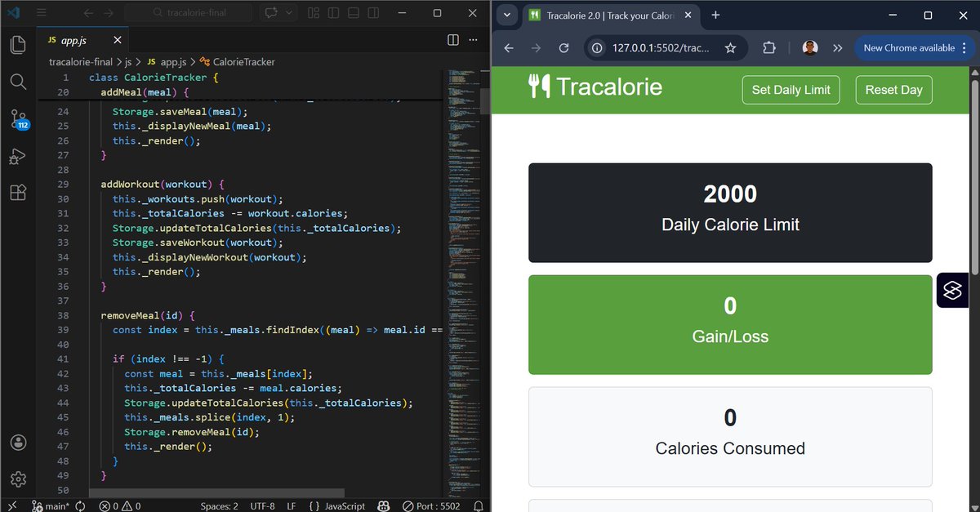Synchronize changes via status bar sync icon
980x512 pixels.
(x=80, y=505)
